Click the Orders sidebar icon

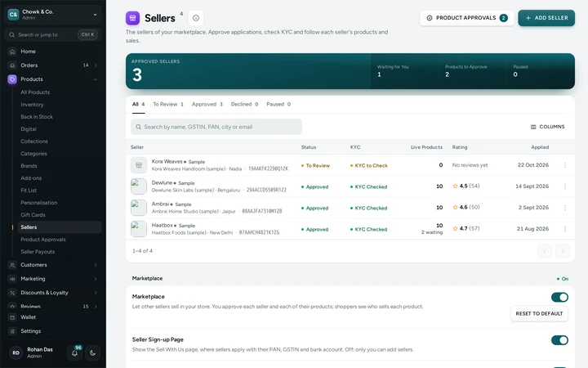tap(12, 65)
